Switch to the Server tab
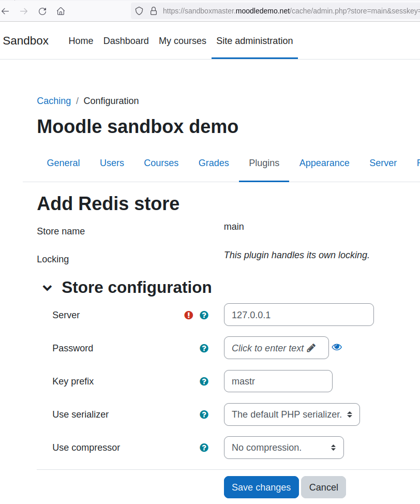 pos(383,163)
